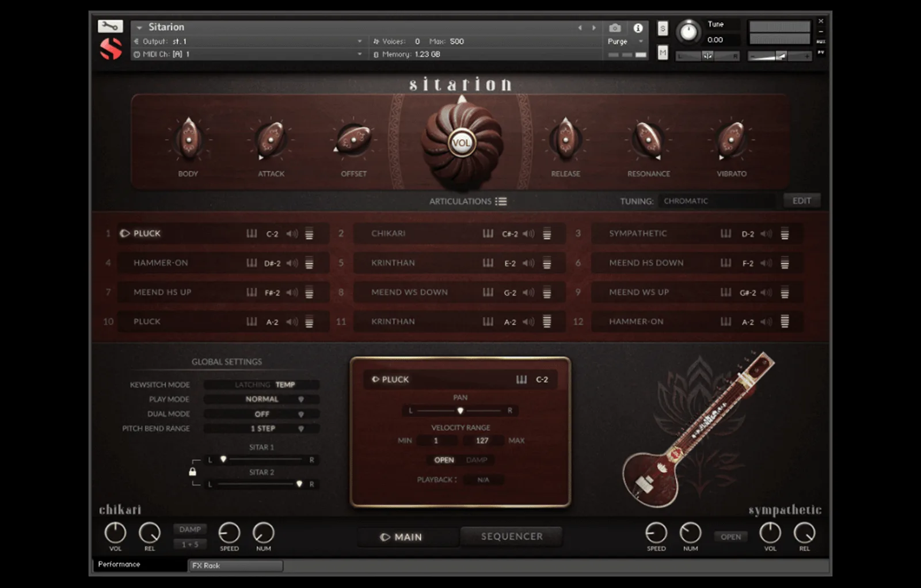This screenshot has height=588, width=921.
Task: Click the piano icon in the Pluck detail panel
Action: pos(522,380)
